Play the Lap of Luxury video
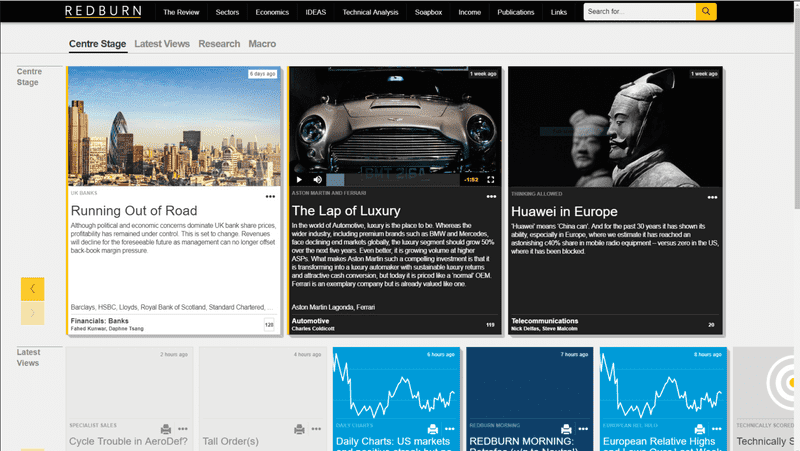This screenshot has width=800, height=451. (299, 180)
